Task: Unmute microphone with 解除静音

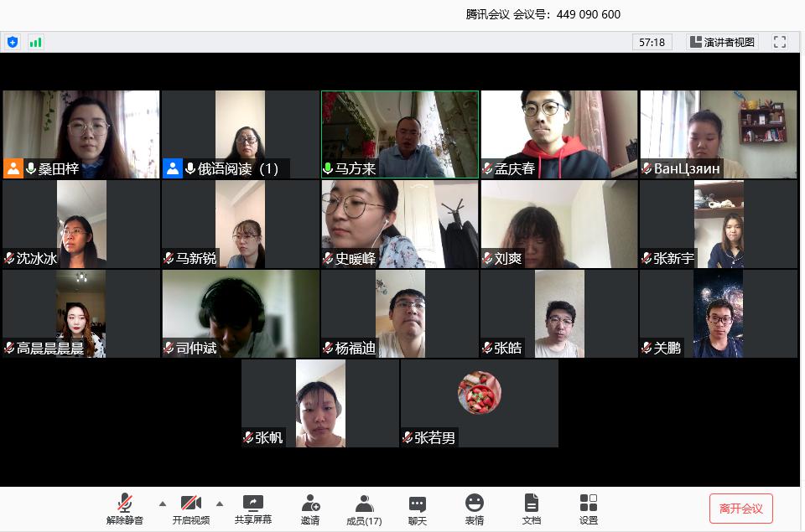Action: tap(124, 509)
